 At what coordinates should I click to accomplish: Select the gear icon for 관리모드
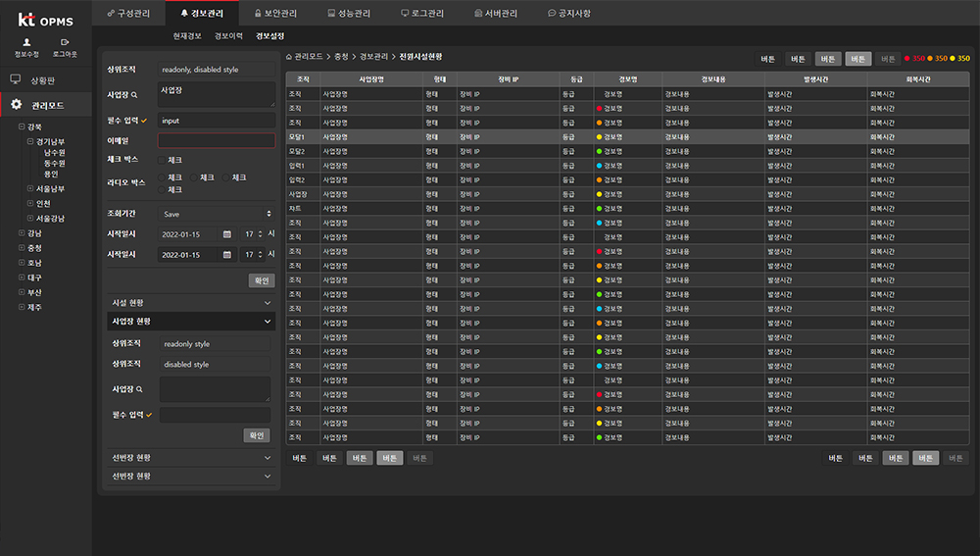coord(17,105)
